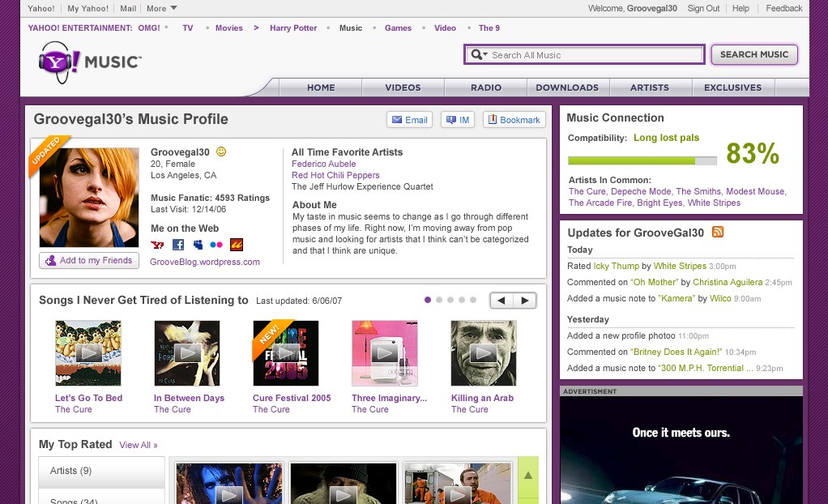Switch to the Radio tab

click(x=485, y=88)
